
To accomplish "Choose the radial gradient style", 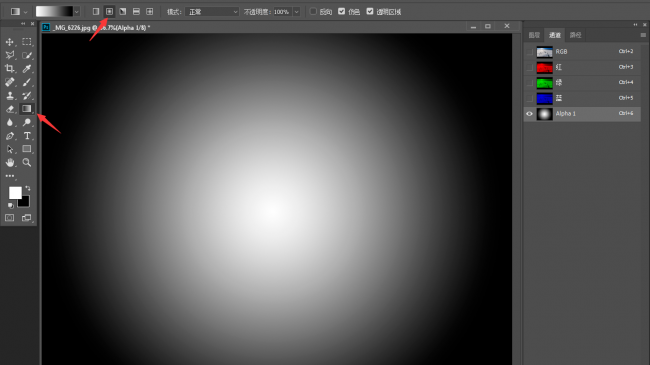I will click(109, 12).
